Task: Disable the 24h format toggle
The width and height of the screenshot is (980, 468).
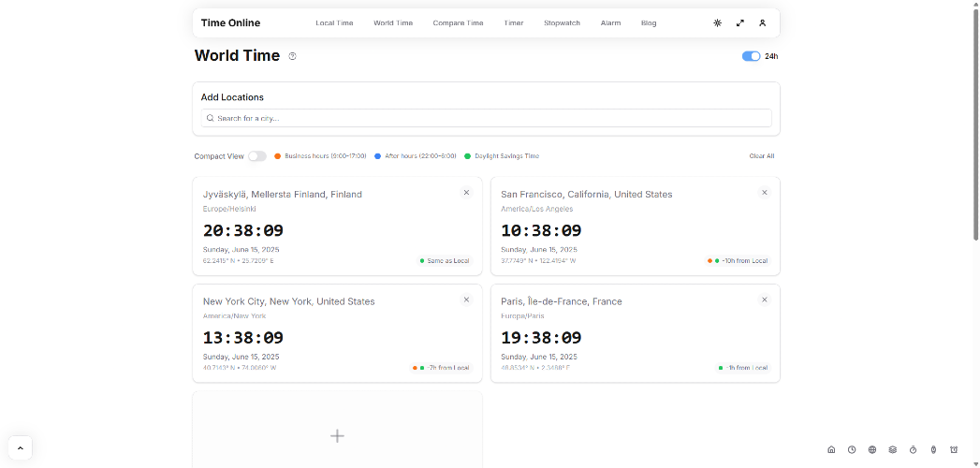Action: [751, 56]
